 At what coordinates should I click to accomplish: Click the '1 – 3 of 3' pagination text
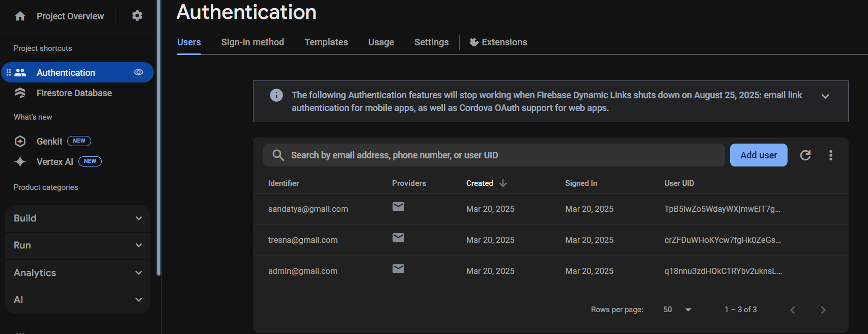tap(741, 310)
